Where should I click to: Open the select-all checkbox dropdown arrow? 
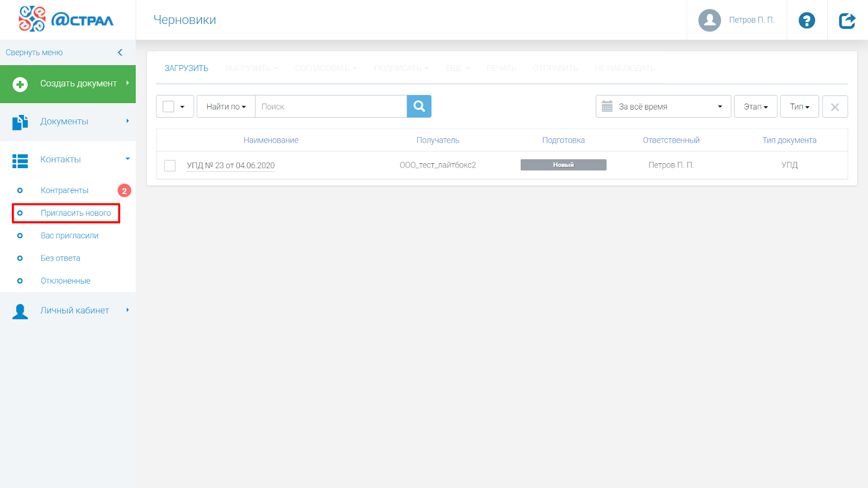click(182, 107)
